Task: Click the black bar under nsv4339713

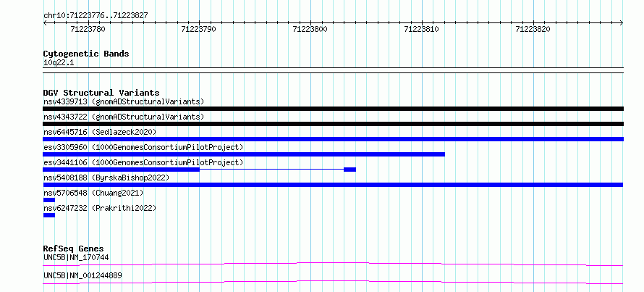Action: tap(333, 109)
